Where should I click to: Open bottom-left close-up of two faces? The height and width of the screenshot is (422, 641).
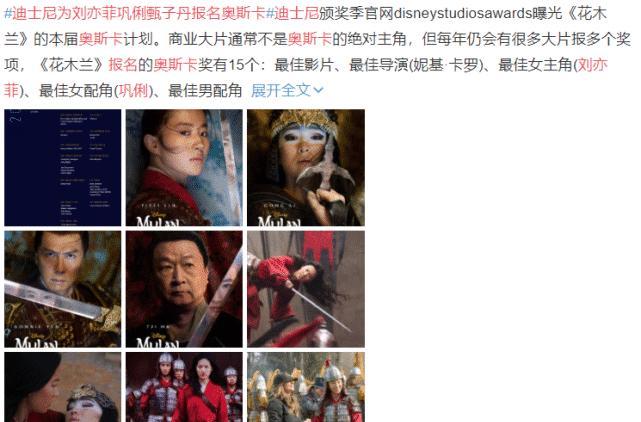(x=63, y=387)
